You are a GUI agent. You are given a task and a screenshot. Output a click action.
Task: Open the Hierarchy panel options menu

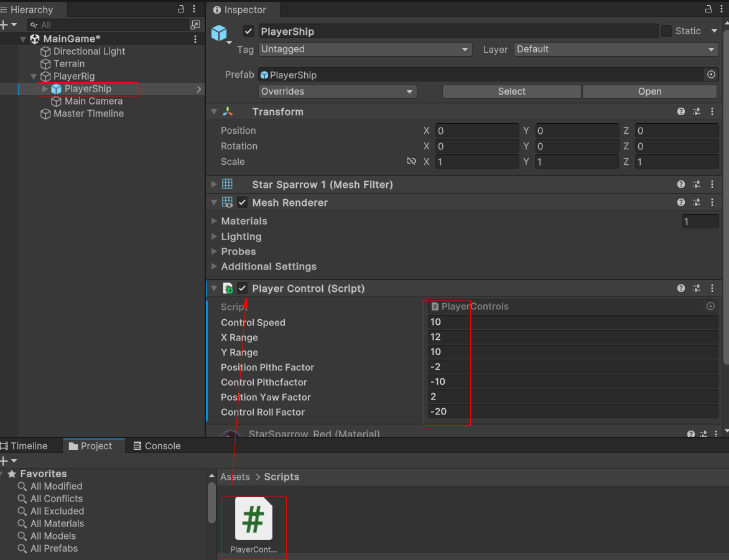pos(194,9)
